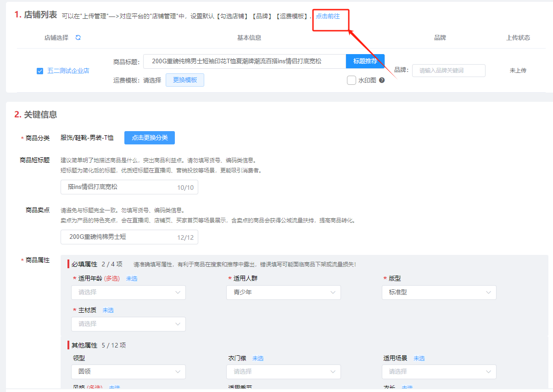Screen dimensions: 553x392
Task: Open the 适用人群 dropdown showing 青少年
Action: [284, 293]
